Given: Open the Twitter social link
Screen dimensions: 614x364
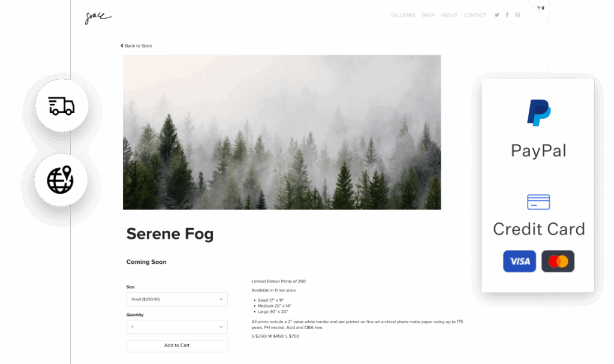Looking at the screenshot, I should (496, 15).
